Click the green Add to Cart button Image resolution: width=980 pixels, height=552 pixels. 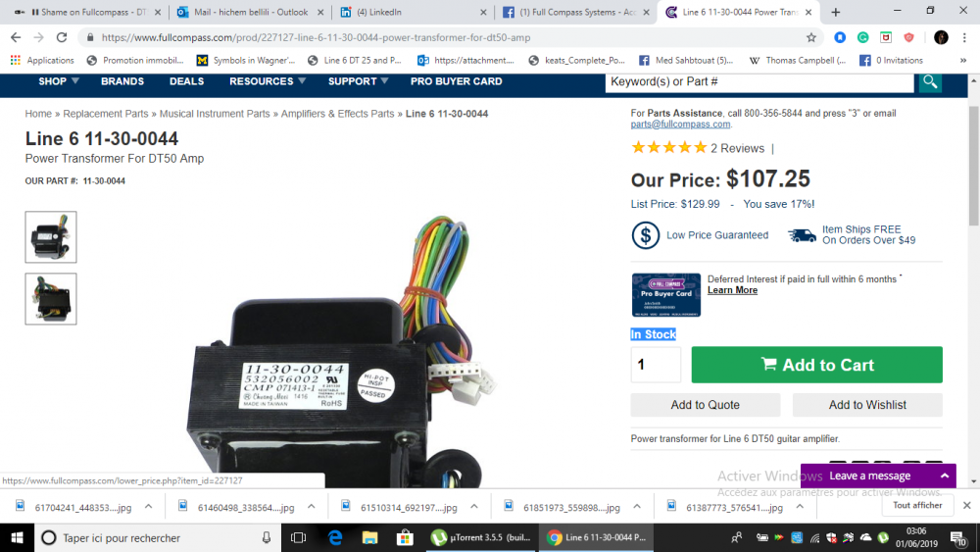tap(817, 365)
